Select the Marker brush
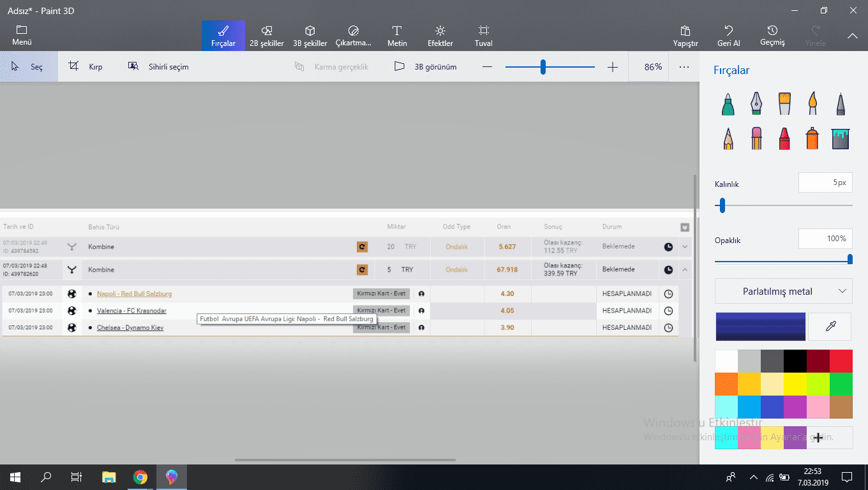 pyautogui.click(x=728, y=103)
